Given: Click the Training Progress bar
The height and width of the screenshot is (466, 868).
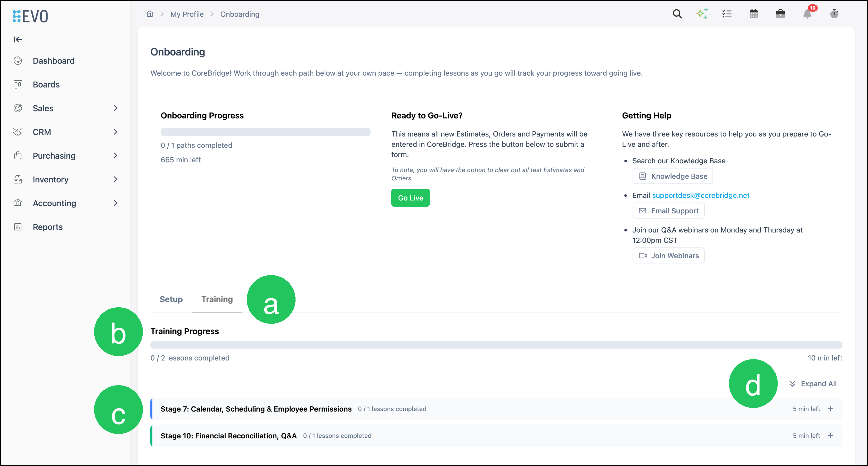Looking at the screenshot, I should (496, 345).
